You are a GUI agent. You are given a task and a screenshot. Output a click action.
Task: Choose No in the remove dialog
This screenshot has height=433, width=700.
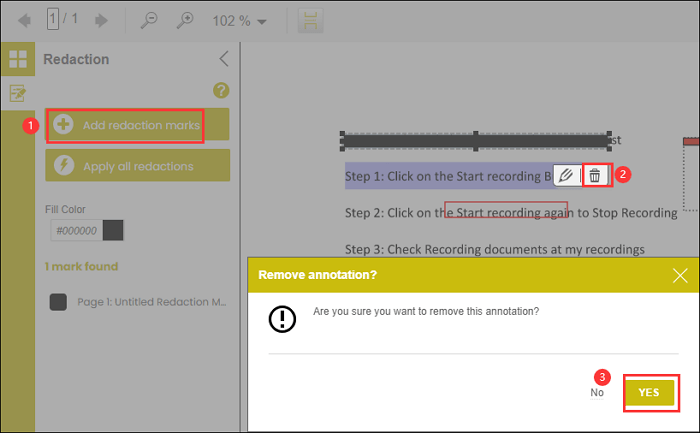click(597, 393)
